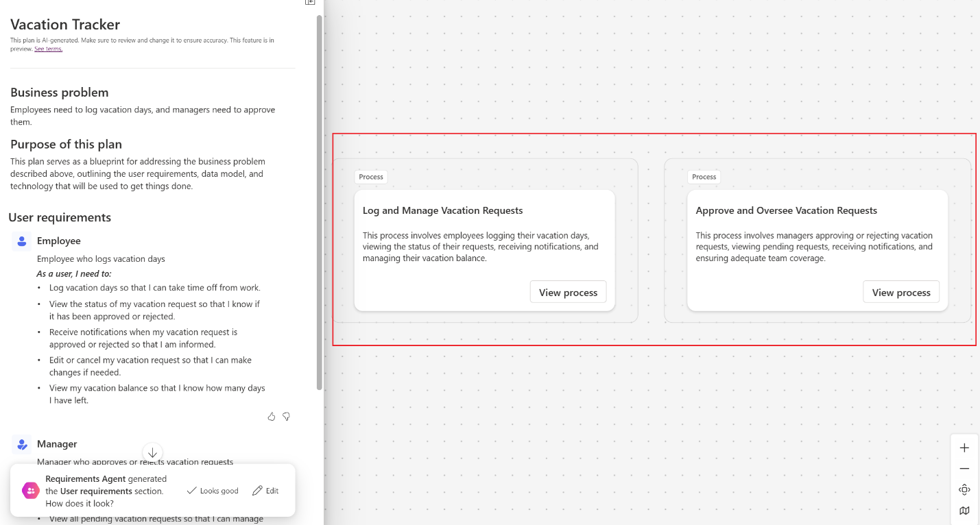Select the Employee persona icon
Image resolution: width=980 pixels, height=525 pixels.
tap(21, 241)
